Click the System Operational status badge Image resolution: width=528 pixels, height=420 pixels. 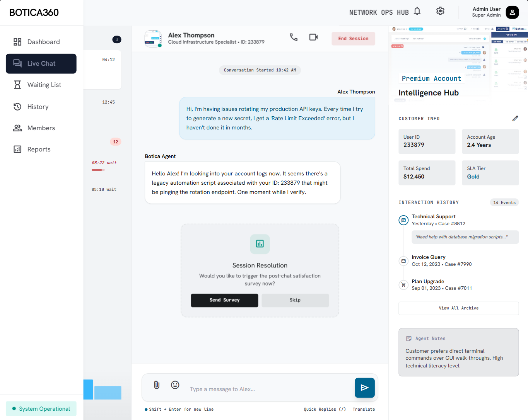coord(41,409)
